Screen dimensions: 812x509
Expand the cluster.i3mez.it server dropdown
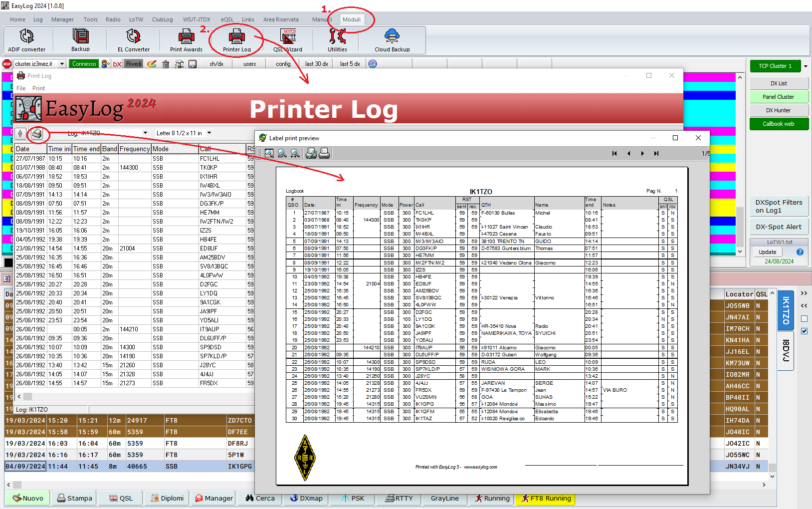click(62, 63)
